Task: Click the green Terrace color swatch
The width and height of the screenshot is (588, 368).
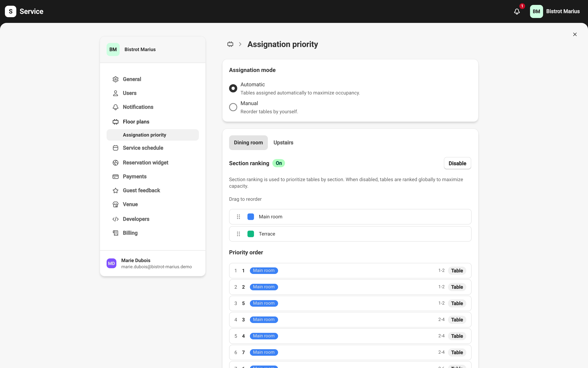Action: 251,234
